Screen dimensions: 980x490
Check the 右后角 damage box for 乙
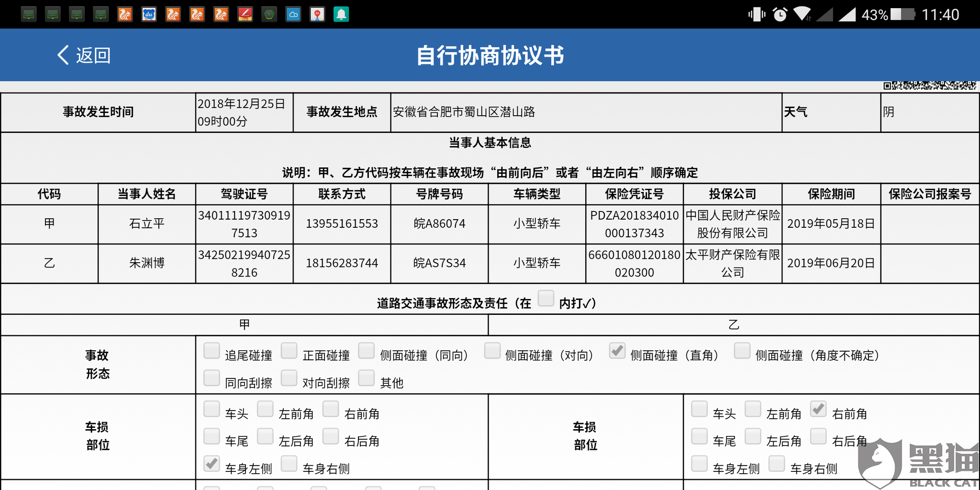coord(819,436)
